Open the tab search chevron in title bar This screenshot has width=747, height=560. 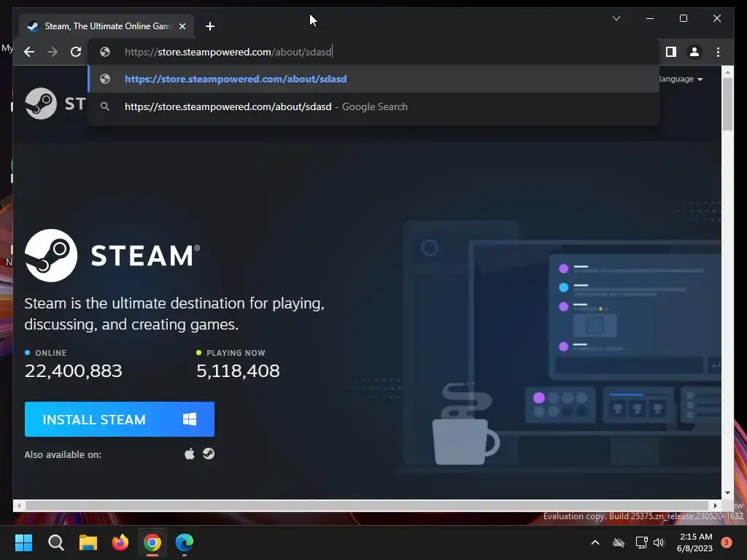[x=616, y=18]
